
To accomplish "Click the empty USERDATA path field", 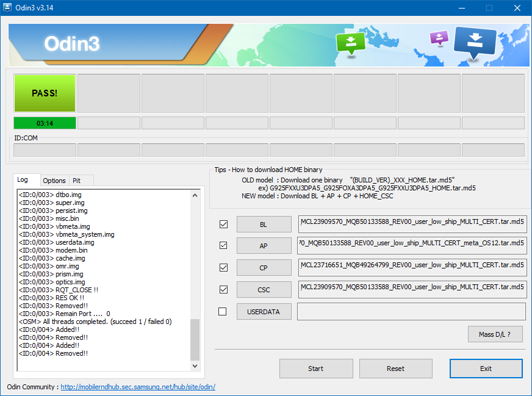I will (x=412, y=312).
